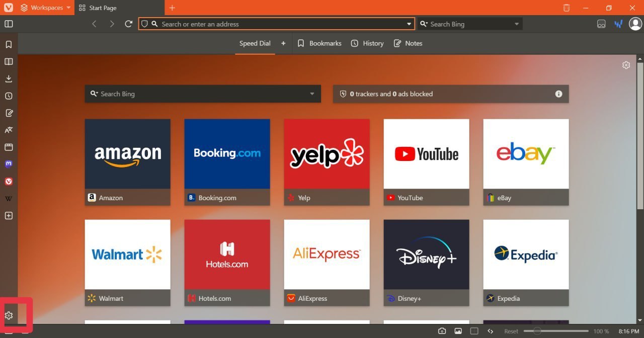Viewport: 644px width, 338px height.
Task: Open the AliExpress speed dial
Action: [327, 263]
